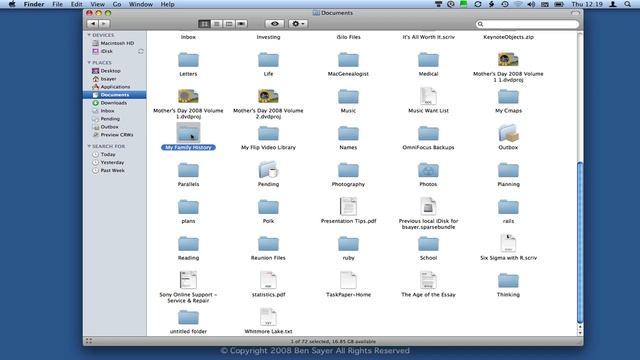Image resolution: width=640 pixels, height=360 pixels.
Task: Open the Window menu
Action: pos(140,4)
